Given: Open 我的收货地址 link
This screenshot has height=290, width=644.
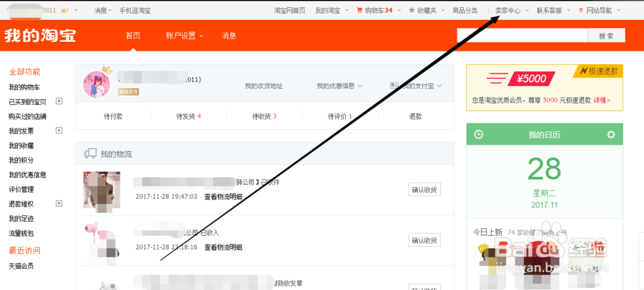Looking at the screenshot, I should pyautogui.click(x=263, y=86).
